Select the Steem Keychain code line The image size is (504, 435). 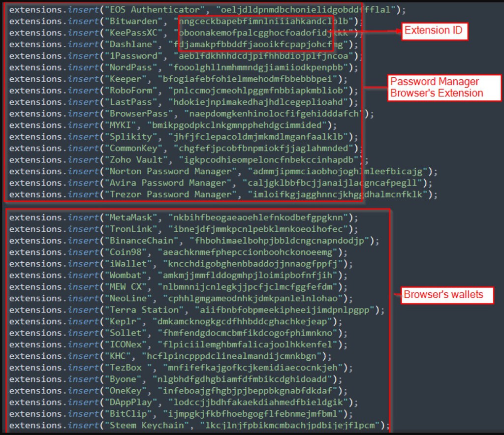tap(197, 425)
